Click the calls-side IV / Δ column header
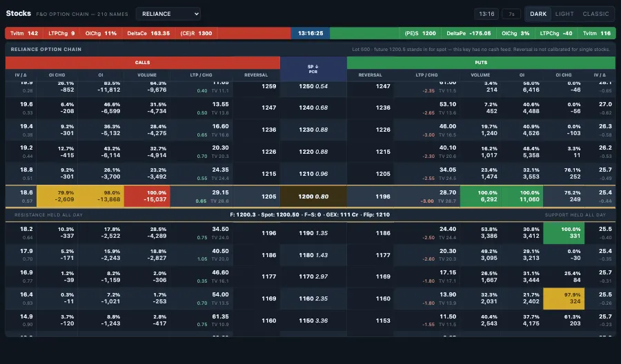This screenshot has width=621, height=364. [21, 74]
